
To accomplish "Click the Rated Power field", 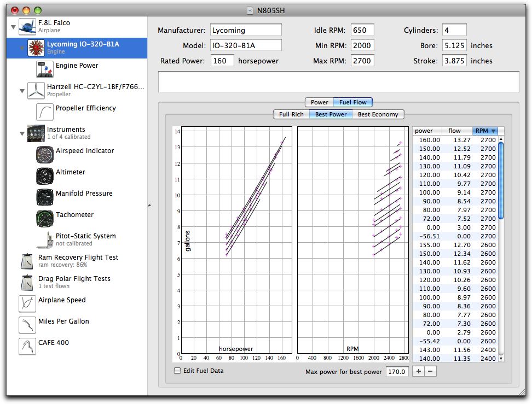I will click(222, 61).
